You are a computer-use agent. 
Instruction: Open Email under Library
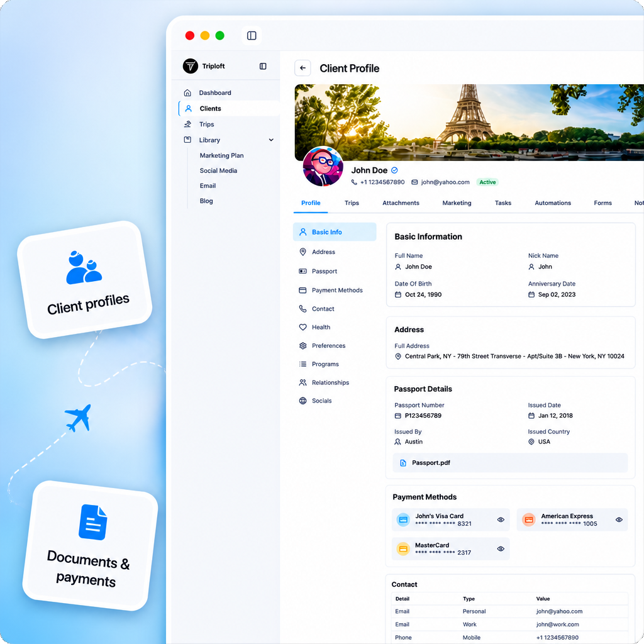(x=208, y=186)
